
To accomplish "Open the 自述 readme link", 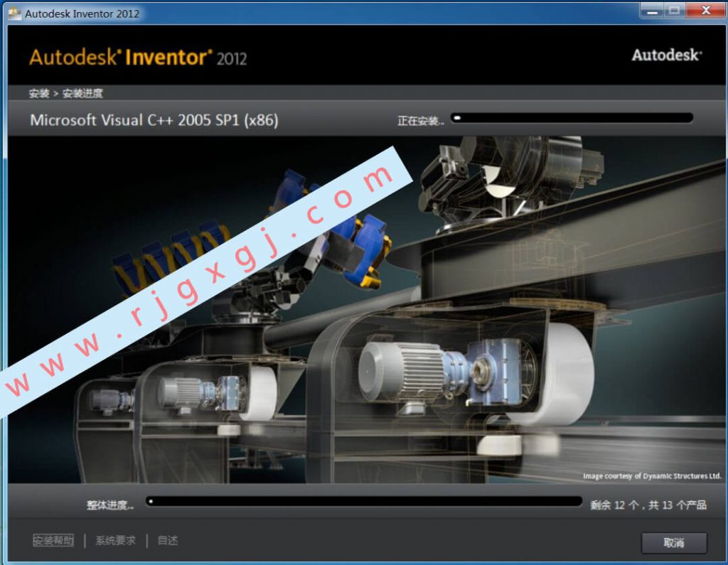I will click(x=168, y=540).
